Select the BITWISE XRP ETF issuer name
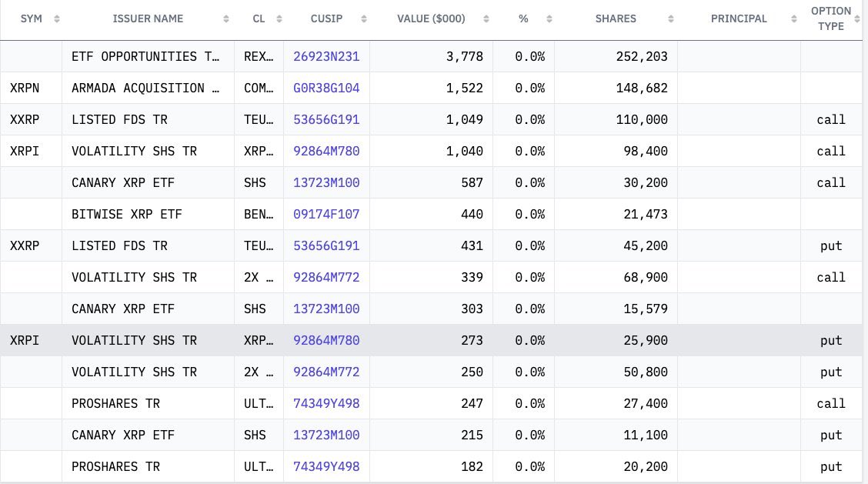 point(127,215)
